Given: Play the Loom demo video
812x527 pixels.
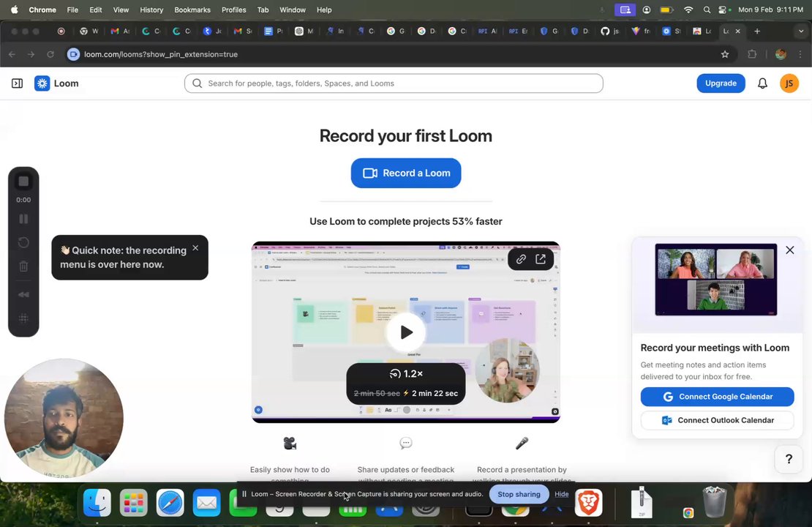Looking at the screenshot, I should coord(406,332).
